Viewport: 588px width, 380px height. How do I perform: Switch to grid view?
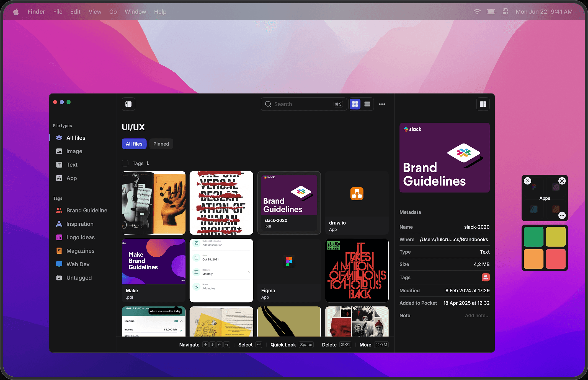tap(355, 104)
